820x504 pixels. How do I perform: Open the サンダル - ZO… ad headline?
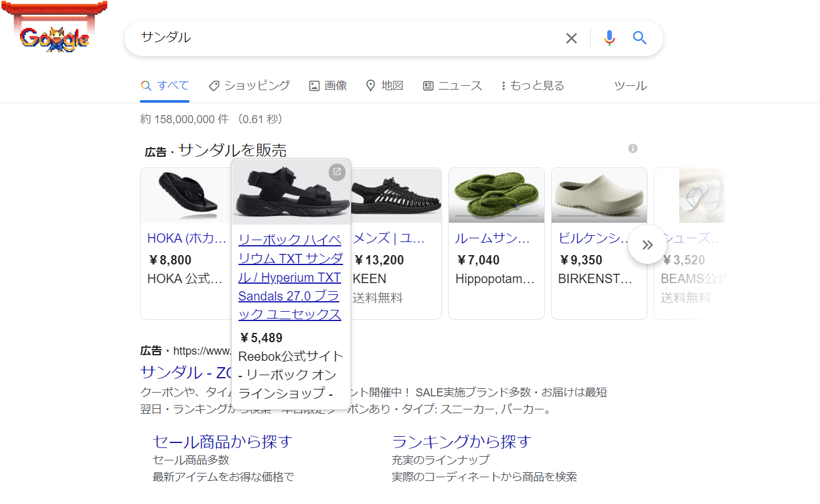pyautogui.click(x=186, y=372)
